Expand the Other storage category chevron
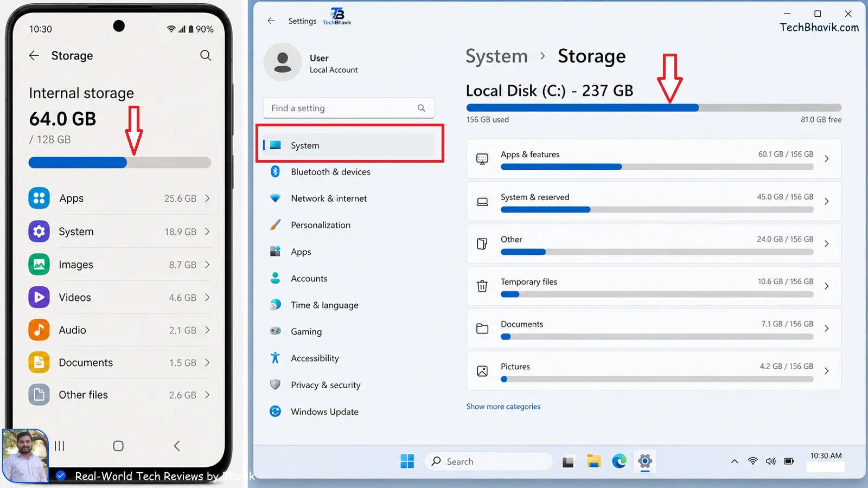Image resolution: width=868 pixels, height=488 pixels. 827,244
